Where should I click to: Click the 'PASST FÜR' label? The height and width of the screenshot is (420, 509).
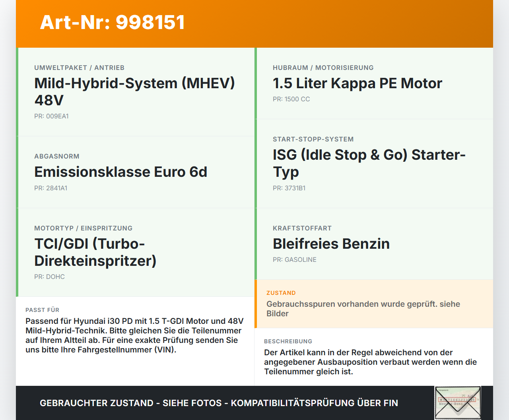point(42,310)
